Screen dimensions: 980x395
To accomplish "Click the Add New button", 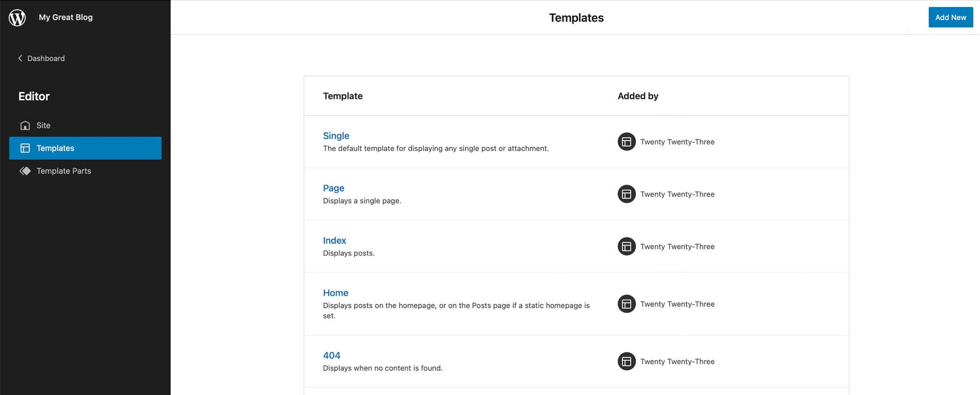I will tap(951, 17).
